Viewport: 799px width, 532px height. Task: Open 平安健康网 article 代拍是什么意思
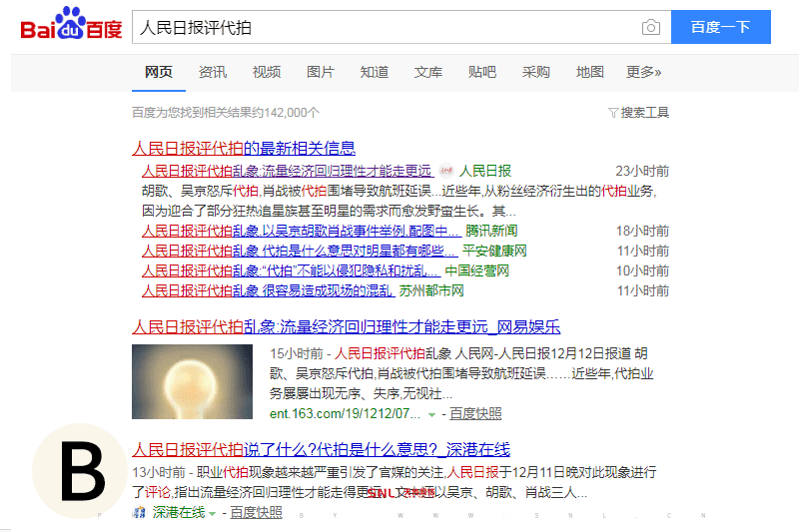tap(300, 251)
